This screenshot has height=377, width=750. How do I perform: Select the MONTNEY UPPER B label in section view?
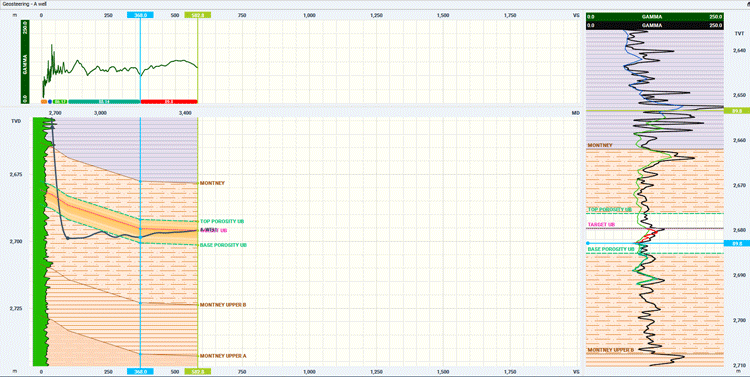[223, 305]
